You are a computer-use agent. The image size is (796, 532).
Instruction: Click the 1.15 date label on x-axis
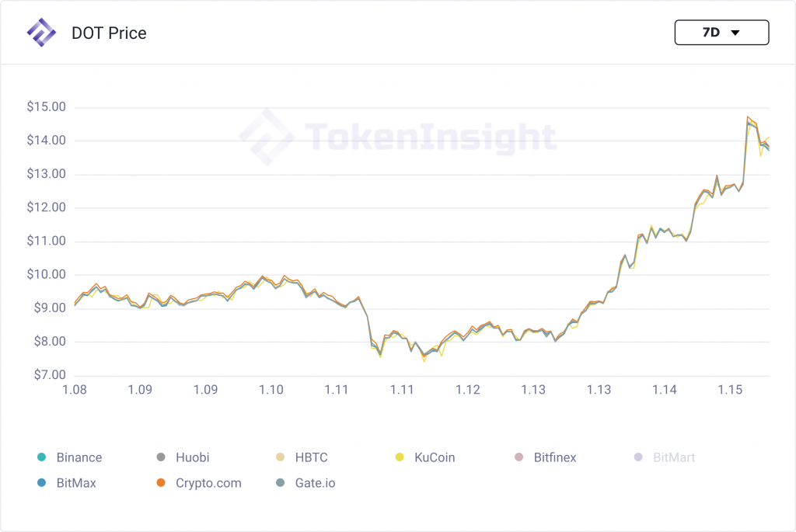point(730,389)
